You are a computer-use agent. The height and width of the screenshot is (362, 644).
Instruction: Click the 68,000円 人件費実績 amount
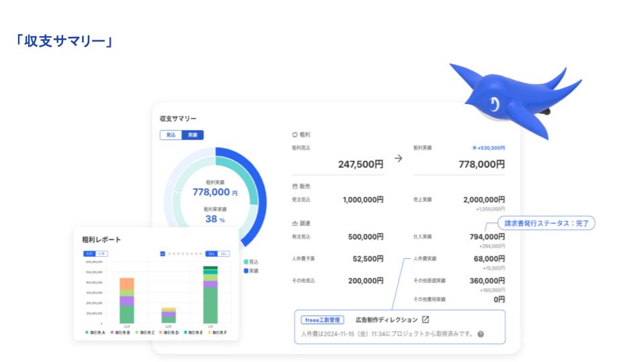pos(489,259)
